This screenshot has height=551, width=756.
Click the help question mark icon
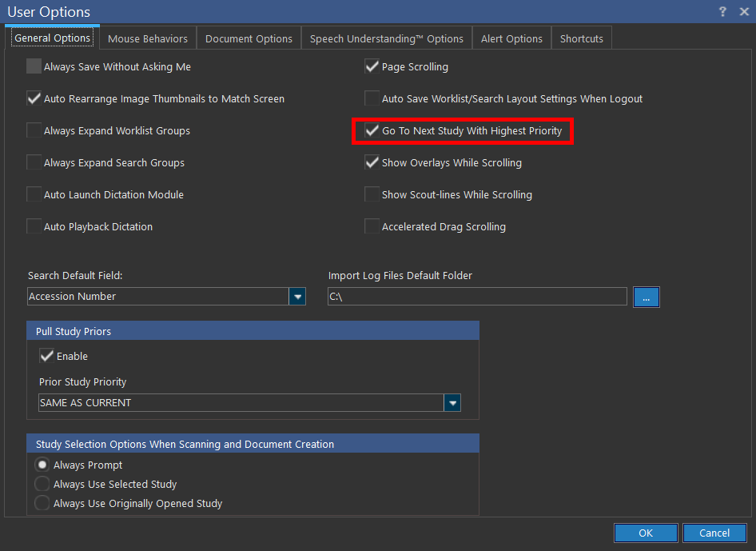point(722,11)
